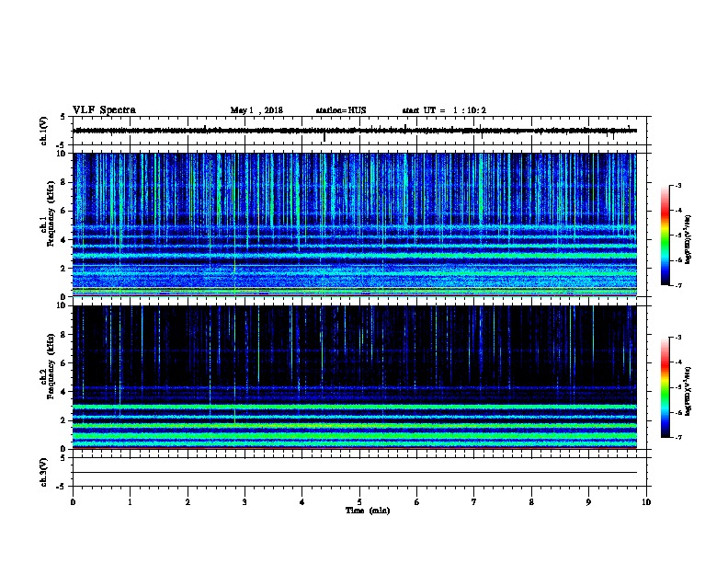Click the ch.1 spectrogram color scale bar
Image resolution: width=728 pixels, height=563 pixels.
click(x=665, y=236)
